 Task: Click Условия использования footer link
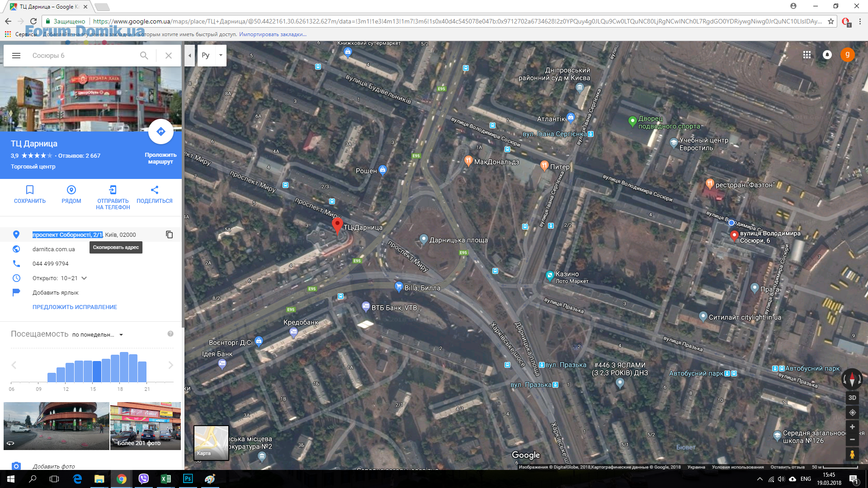[738, 467]
